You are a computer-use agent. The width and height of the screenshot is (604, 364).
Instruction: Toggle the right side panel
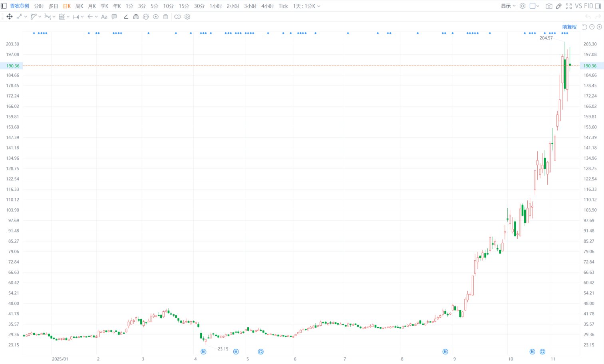[598, 6]
